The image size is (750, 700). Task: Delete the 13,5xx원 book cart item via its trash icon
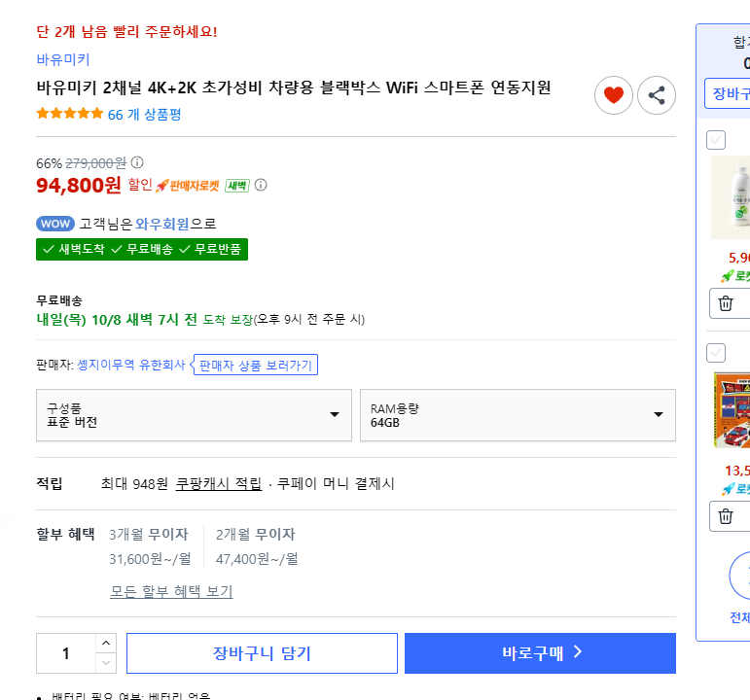726,516
